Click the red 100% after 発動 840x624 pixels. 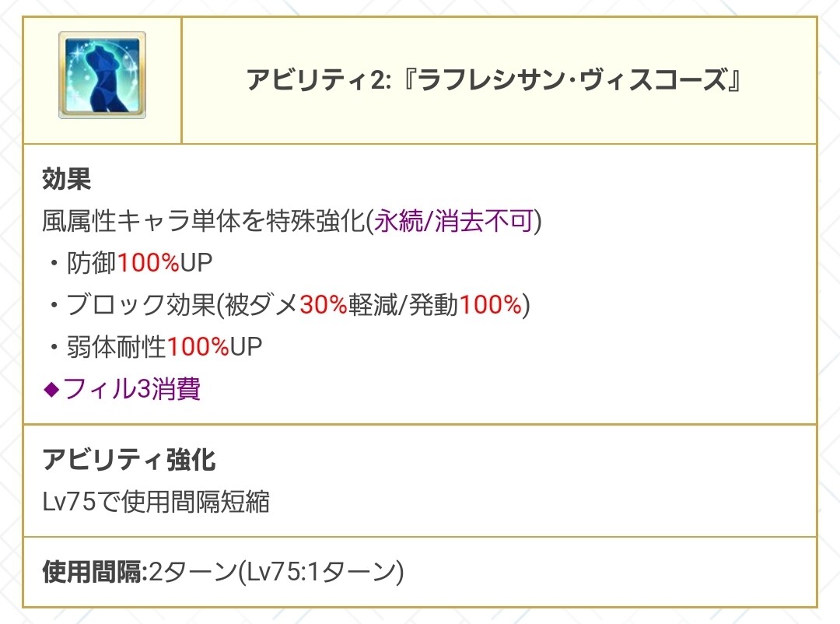(490, 306)
